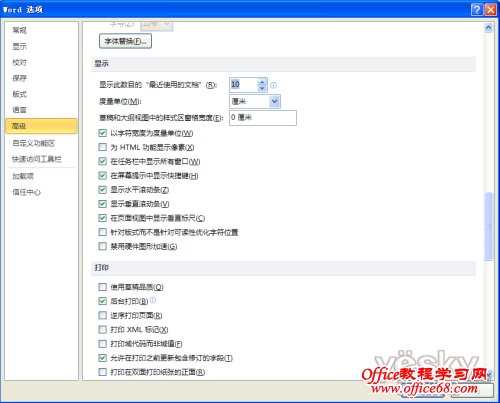Click info icon beside 后台打印
The height and width of the screenshot is (403, 500).
tap(153, 300)
